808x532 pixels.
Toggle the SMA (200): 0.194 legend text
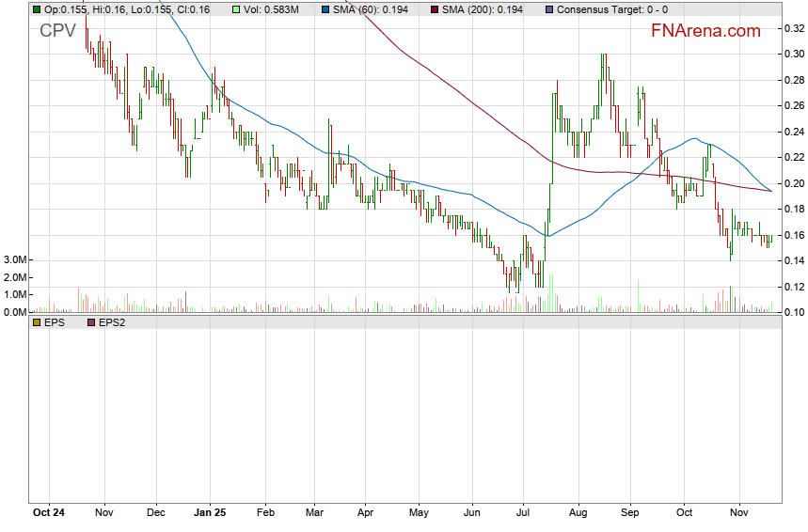click(x=484, y=8)
